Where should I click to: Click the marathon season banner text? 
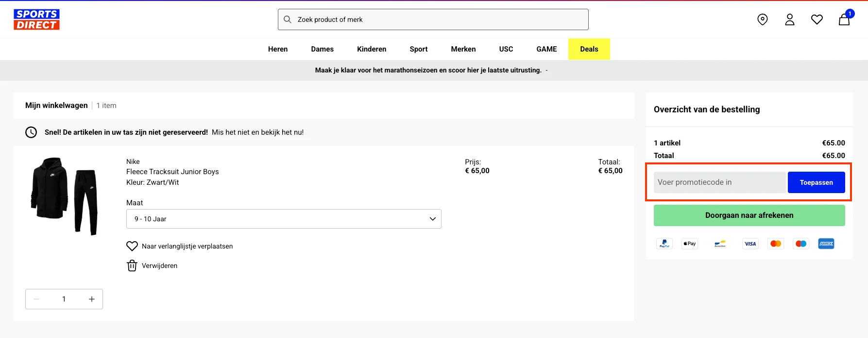[x=428, y=70]
